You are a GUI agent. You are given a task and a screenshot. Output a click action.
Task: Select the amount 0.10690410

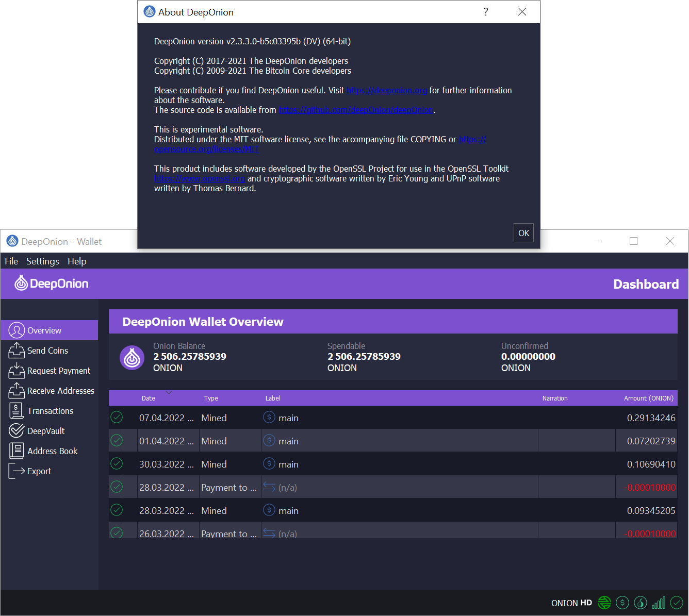(x=651, y=464)
